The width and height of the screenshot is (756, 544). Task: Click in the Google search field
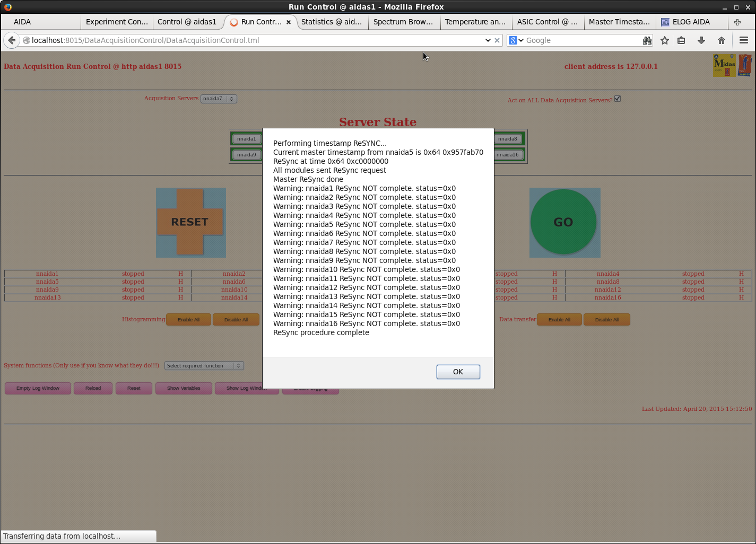(x=581, y=40)
